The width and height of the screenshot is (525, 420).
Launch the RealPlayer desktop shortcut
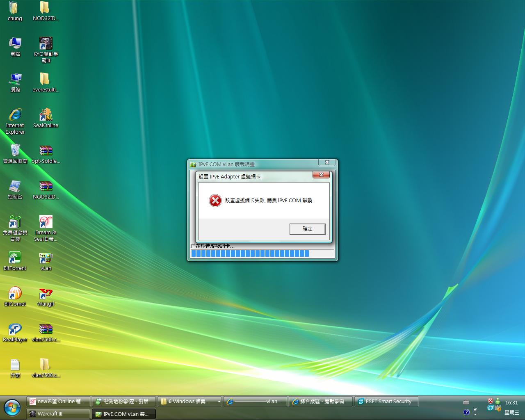click(15, 332)
